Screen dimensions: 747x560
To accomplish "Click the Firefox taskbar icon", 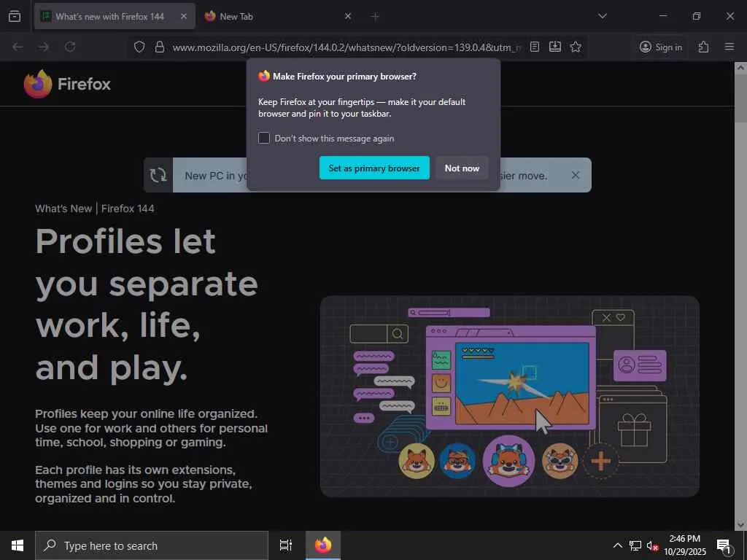I will point(323,545).
